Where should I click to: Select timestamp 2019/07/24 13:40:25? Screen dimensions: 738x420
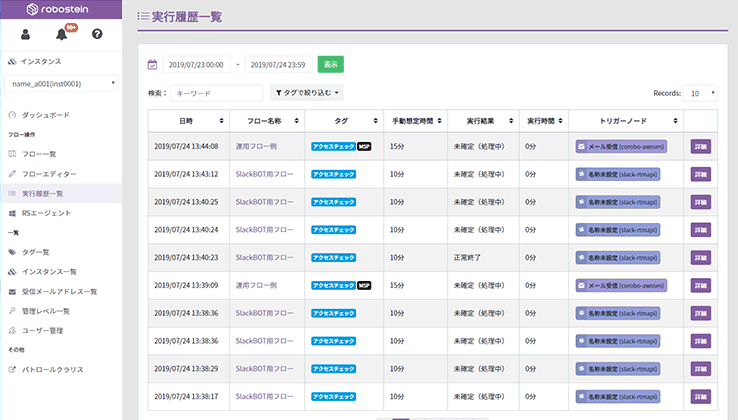186,202
